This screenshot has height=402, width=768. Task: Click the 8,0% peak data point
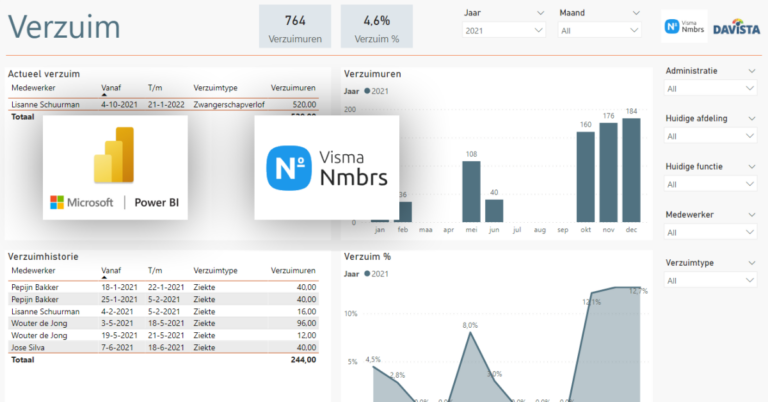coord(470,332)
